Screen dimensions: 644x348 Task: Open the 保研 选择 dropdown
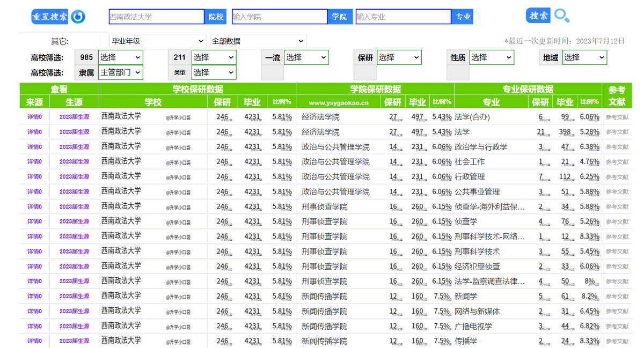pos(399,57)
